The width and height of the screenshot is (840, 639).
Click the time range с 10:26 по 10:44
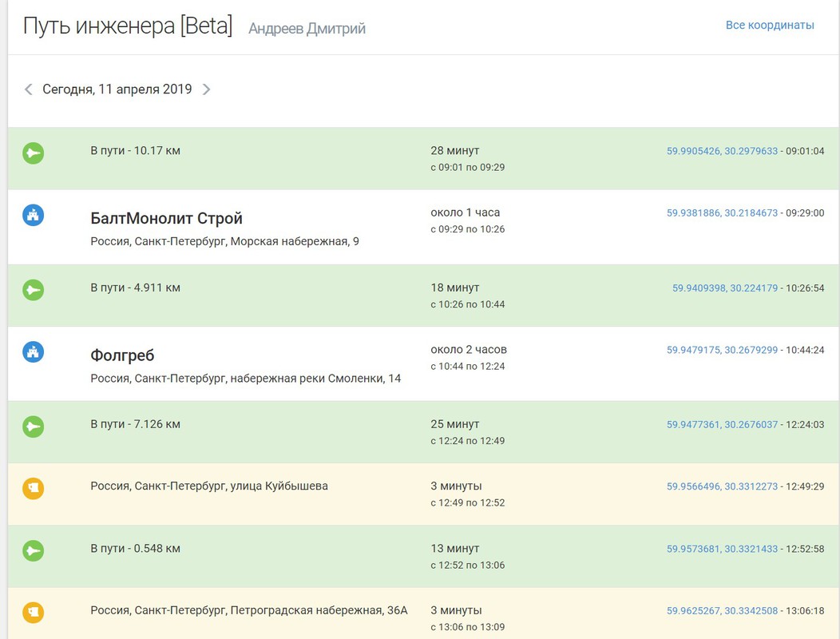[468, 304]
